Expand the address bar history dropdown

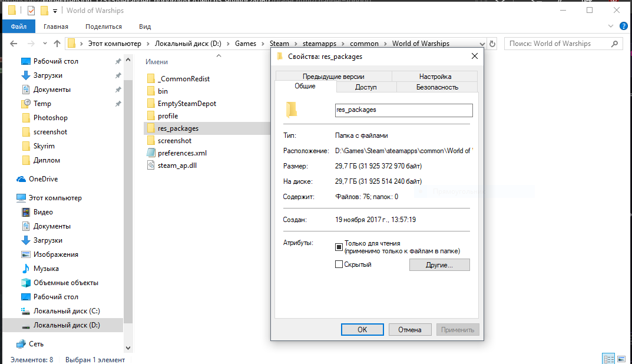482,44
